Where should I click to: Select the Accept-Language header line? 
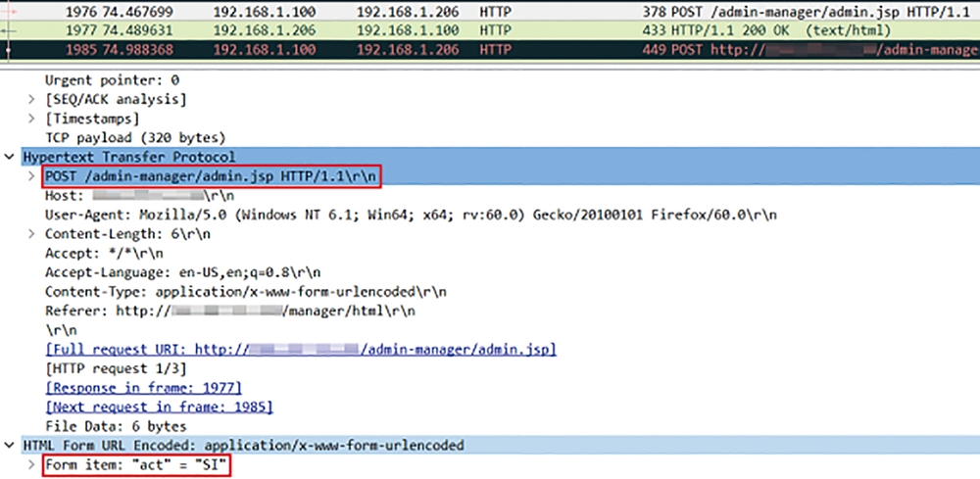(x=182, y=272)
